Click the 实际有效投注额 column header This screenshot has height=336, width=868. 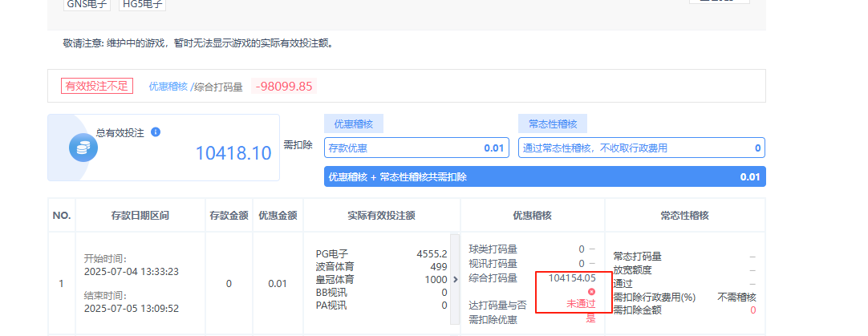[x=381, y=216]
